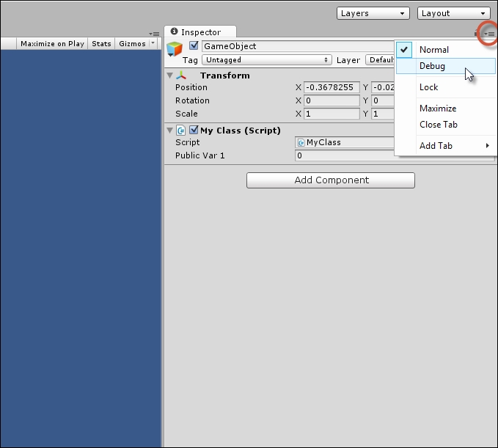This screenshot has width=498, height=448.
Task: Choose Lock in the context menu
Action: pyautogui.click(x=428, y=87)
